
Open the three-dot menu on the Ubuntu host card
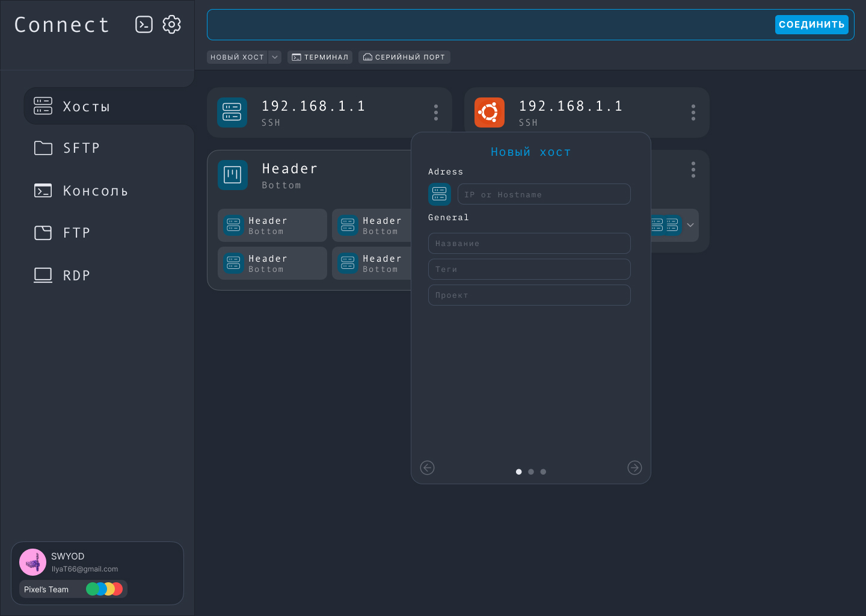[693, 112]
